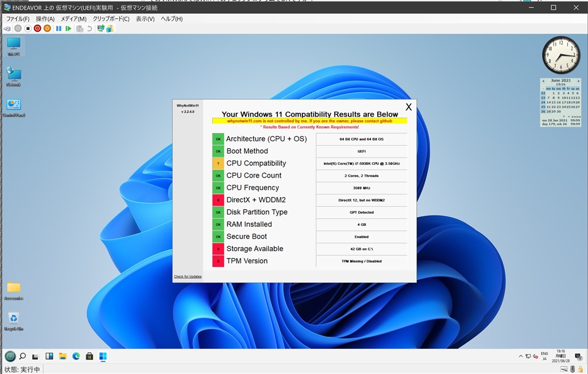This screenshot has width=588, height=374.
Task: Open the 表示(V) menu
Action: [145, 19]
